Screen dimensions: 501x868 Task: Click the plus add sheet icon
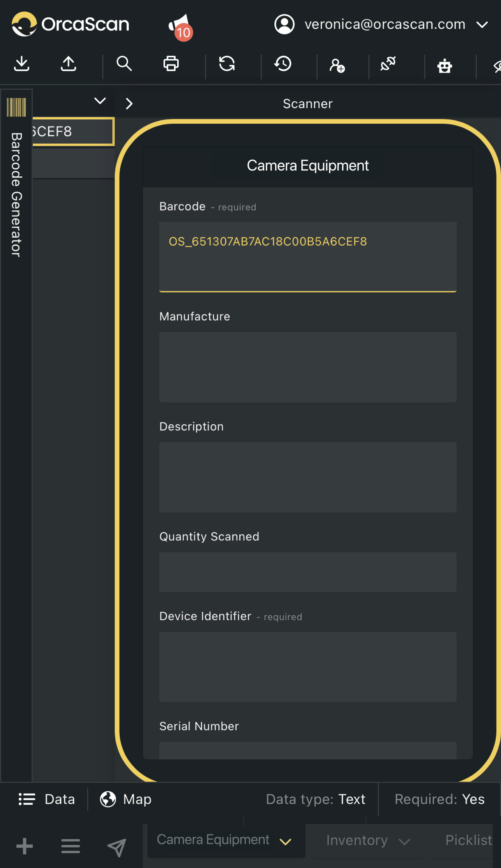tap(24, 846)
